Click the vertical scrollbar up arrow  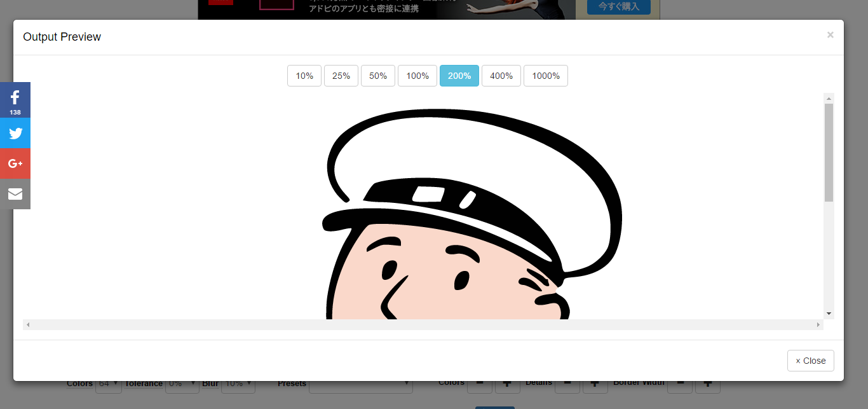829,99
